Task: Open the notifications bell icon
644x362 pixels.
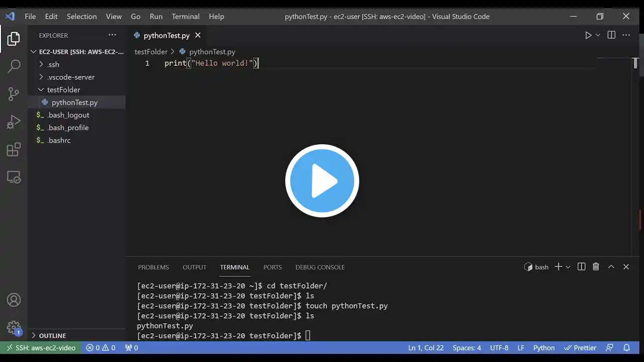Action: [627, 347]
